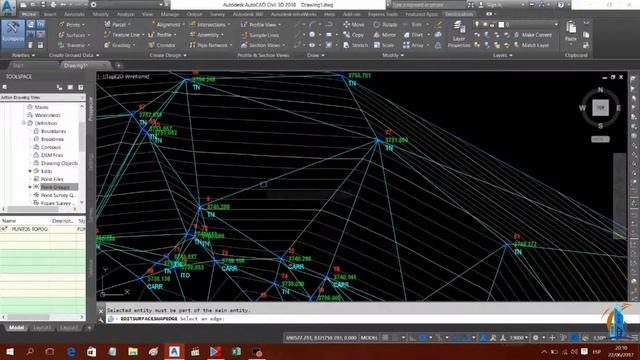Screen dimensions: 640x360
Task: Expand the Edits tree node
Action: click(x=30, y=171)
